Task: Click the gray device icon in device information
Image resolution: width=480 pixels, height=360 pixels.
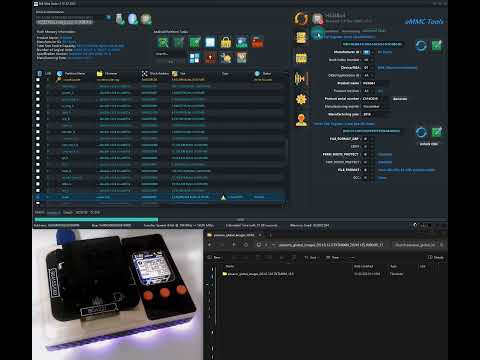Action: click(120, 19)
